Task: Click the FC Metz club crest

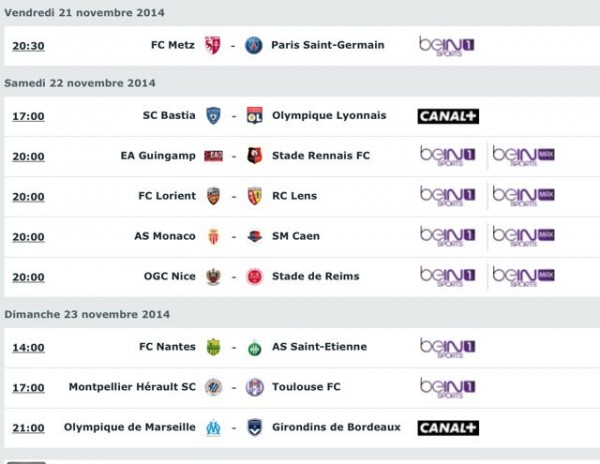Action: click(213, 45)
